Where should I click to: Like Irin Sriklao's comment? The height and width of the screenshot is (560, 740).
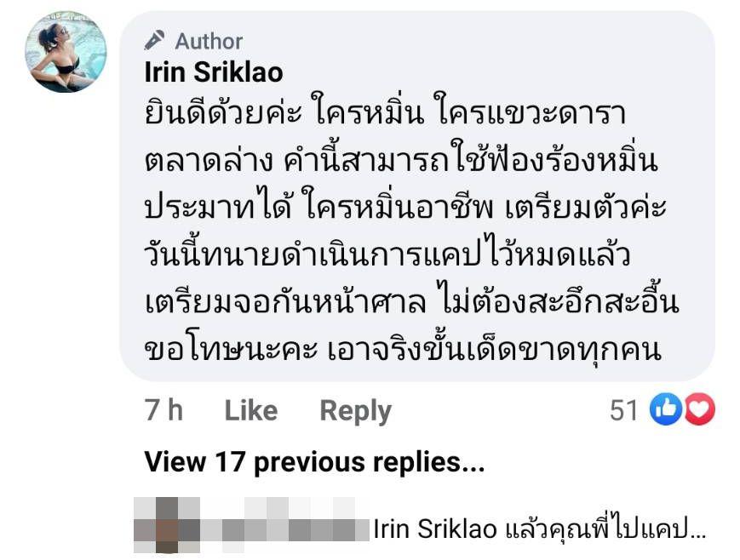point(250,411)
